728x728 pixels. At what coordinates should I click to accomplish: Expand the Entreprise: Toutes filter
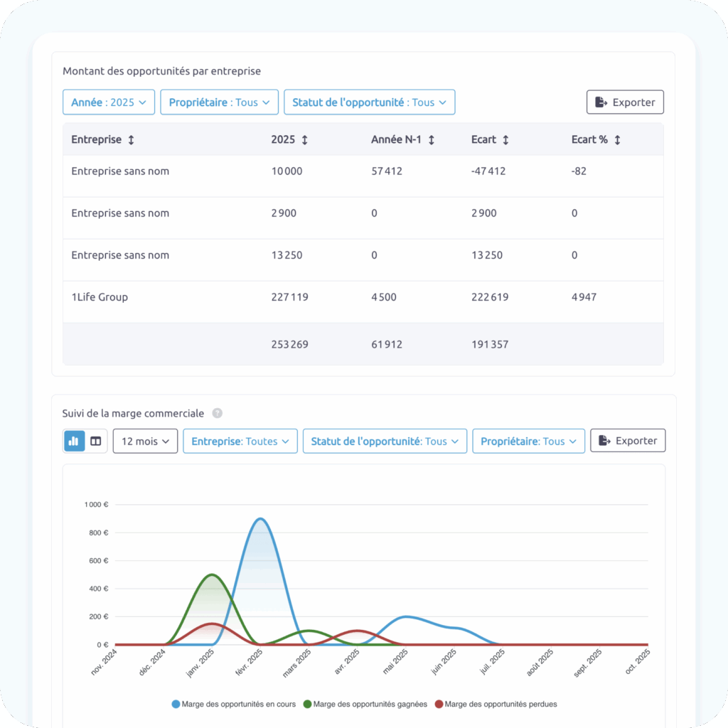240,441
